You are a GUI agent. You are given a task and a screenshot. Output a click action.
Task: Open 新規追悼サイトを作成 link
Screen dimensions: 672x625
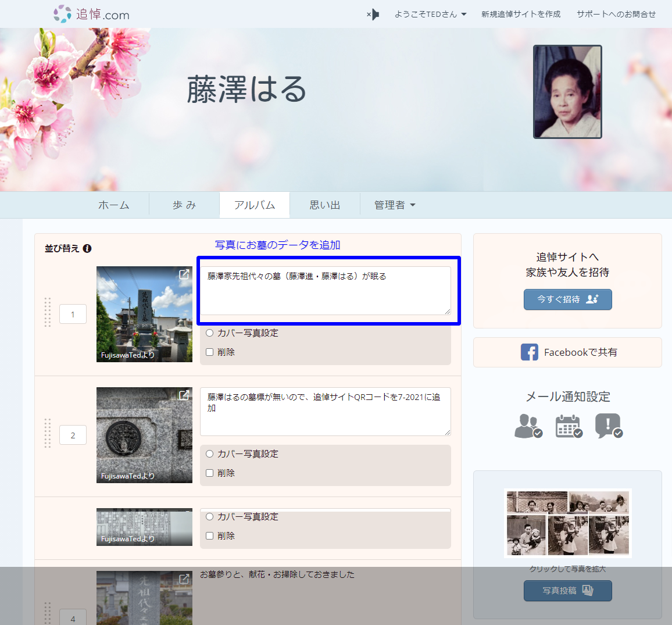click(x=521, y=14)
